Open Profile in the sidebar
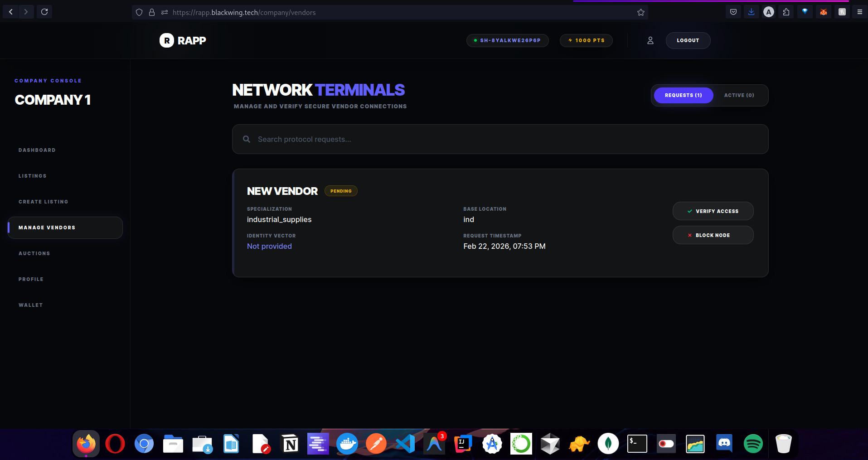 tap(31, 279)
